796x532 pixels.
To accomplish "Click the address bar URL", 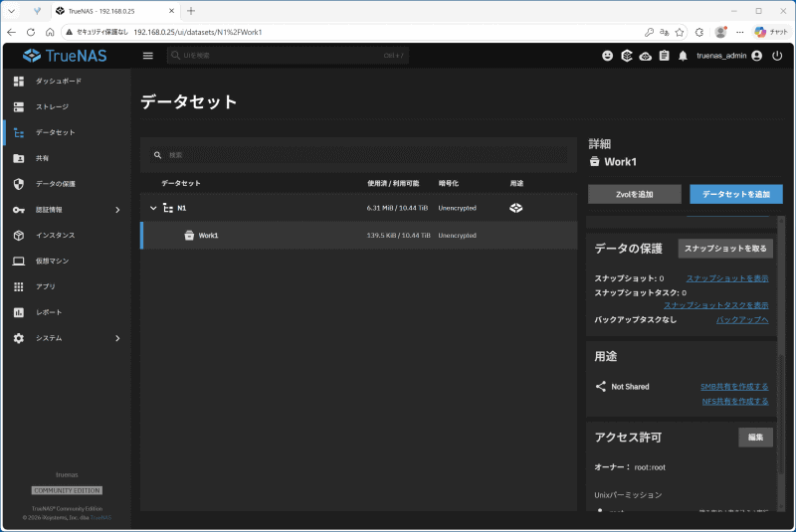I will pos(197,32).
